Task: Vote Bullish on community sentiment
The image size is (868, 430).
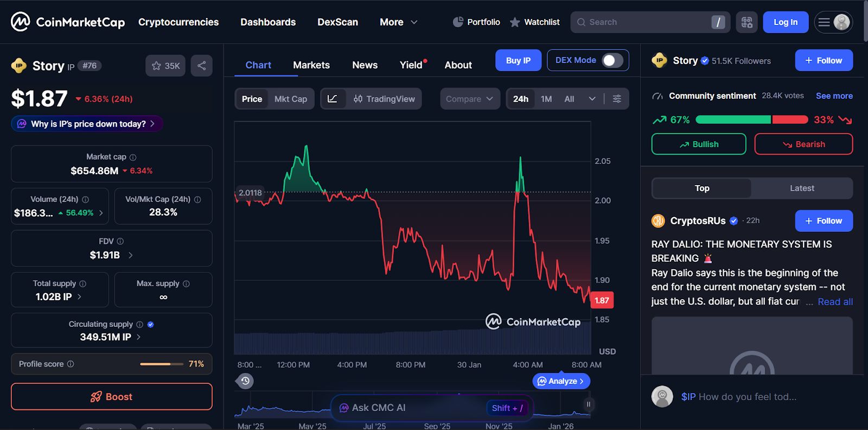Action: tap(699, 144)
